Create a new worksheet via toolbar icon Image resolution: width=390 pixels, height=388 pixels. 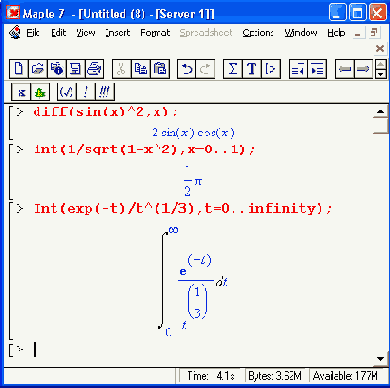pos(19,69)
